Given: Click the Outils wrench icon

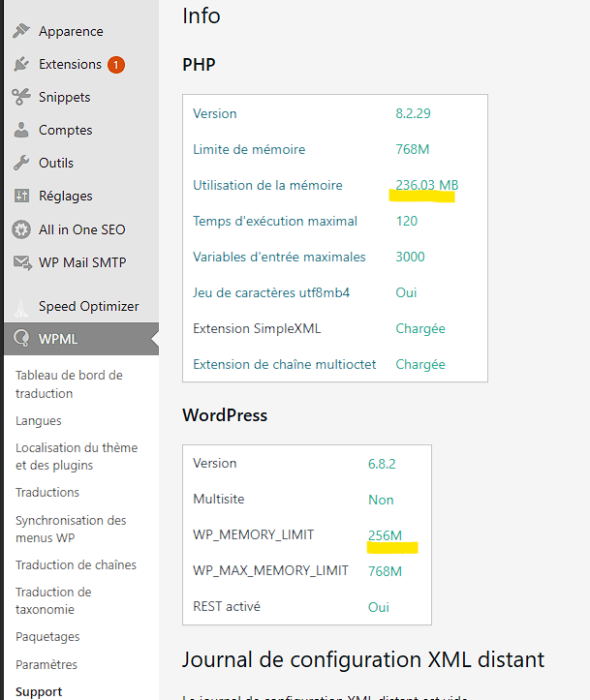Looking at the screenshot, I should [x=21, y=163].
